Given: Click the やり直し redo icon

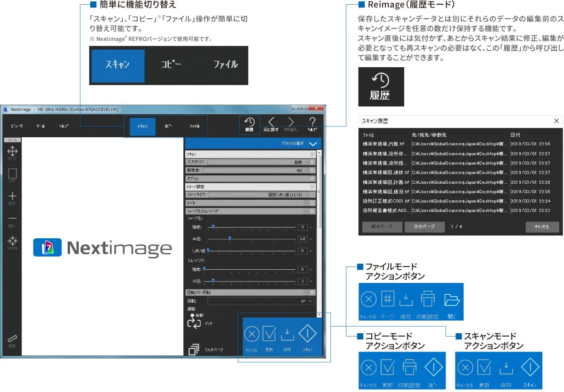Looking at the screenshot, I should click(290, 123).
